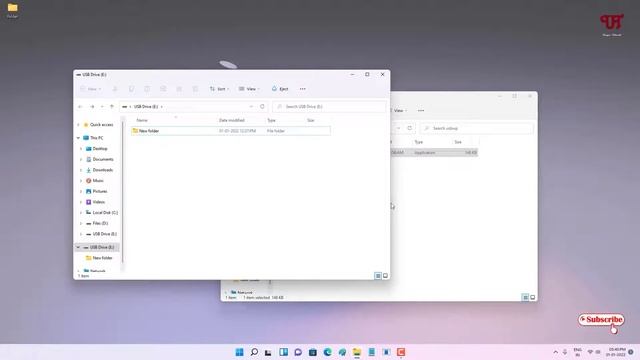Go up one level with the Up arrow

click(112, 107)
